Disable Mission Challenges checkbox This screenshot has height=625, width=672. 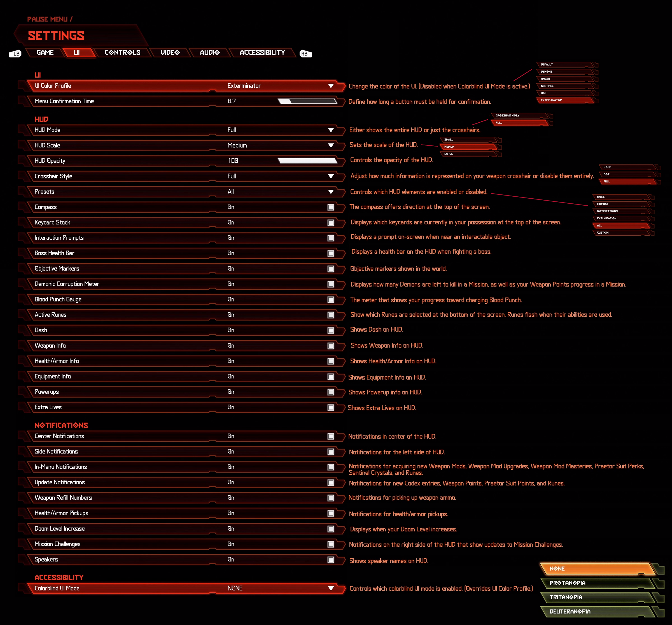pyautogui.click(x=331, y=544)
